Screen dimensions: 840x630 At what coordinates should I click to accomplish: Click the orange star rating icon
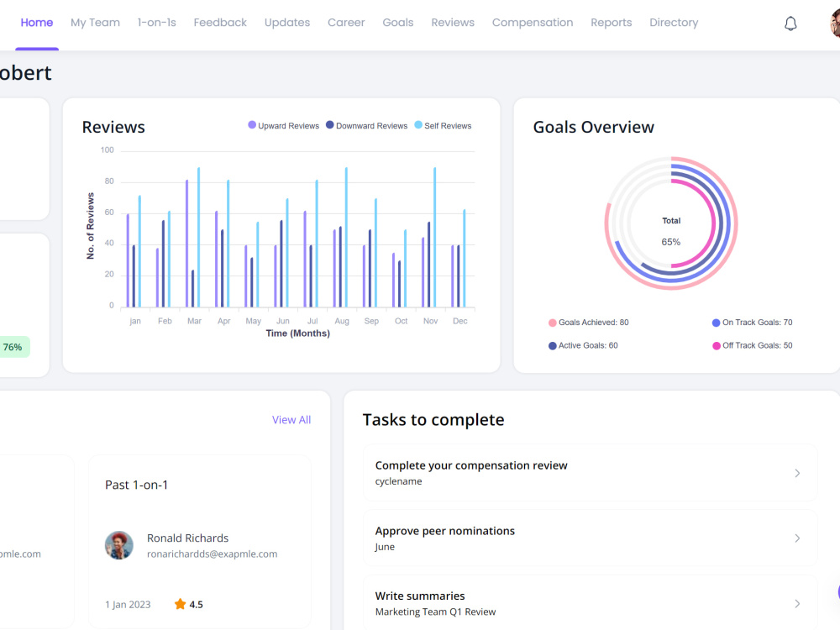pos(180,604)
